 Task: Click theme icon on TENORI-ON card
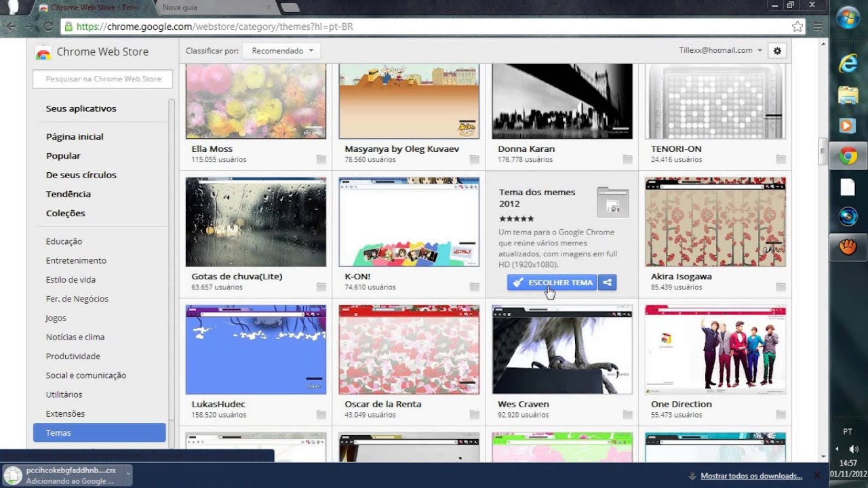point(781,159)
